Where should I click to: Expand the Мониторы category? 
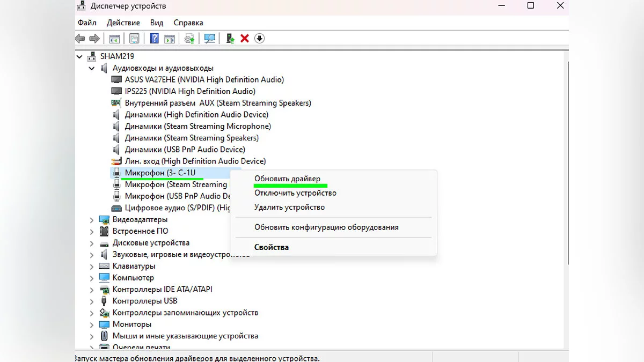click(x=92, y=325)
